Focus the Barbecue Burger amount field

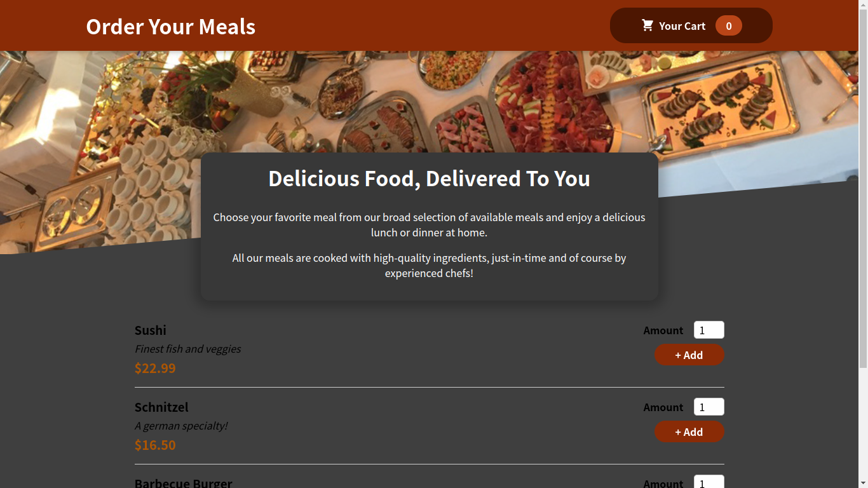(x=709, y=482)
